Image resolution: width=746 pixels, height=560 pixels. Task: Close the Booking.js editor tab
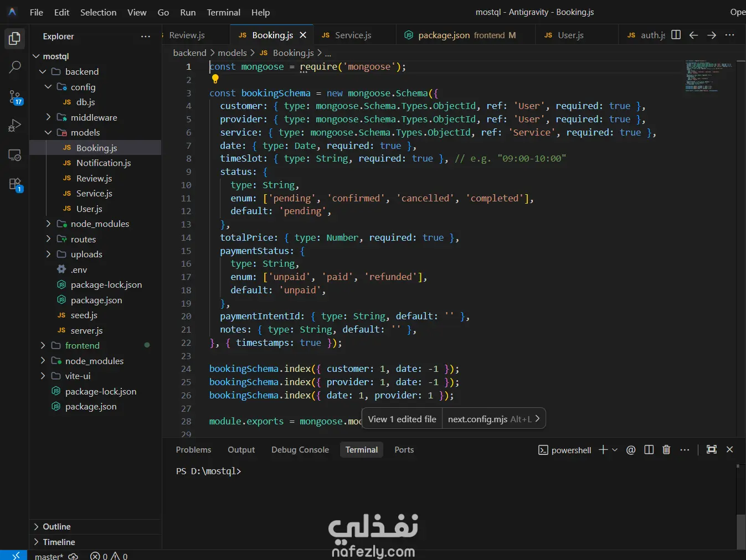coord(303,35)
